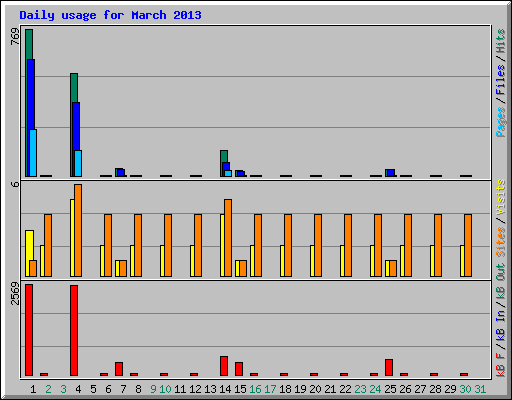Viewport: 512px width, 400px height.
Task: Click the red kB bar for day 14
Action: click(x=224, y=366)
